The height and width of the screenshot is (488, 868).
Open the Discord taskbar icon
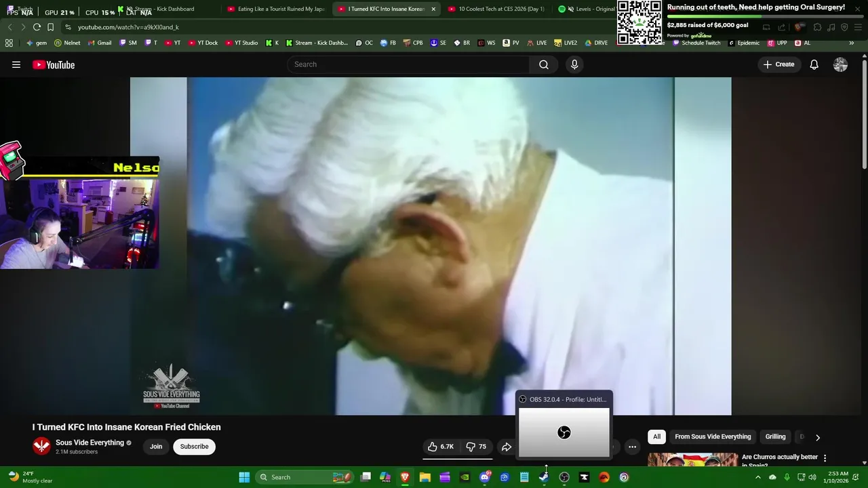pyautogui.click(x=484, y=477)
